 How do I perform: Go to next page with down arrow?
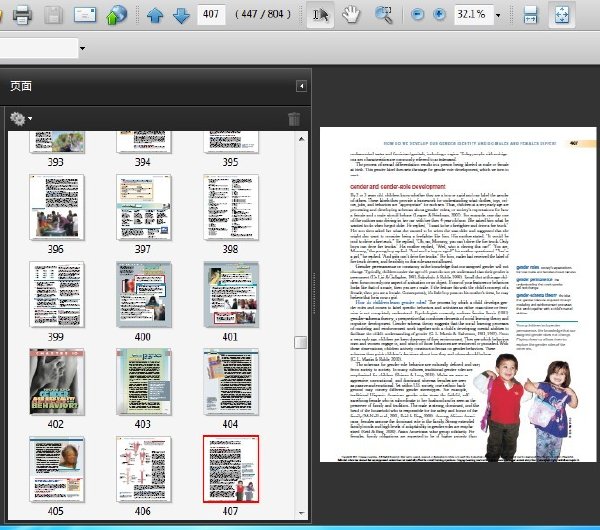pyautogui.click(x=181, y=15)
